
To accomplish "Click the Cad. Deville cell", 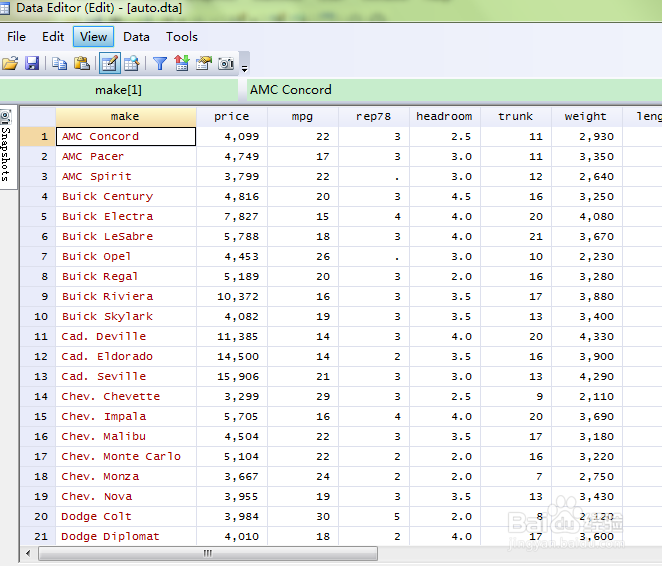I will 126,336.
